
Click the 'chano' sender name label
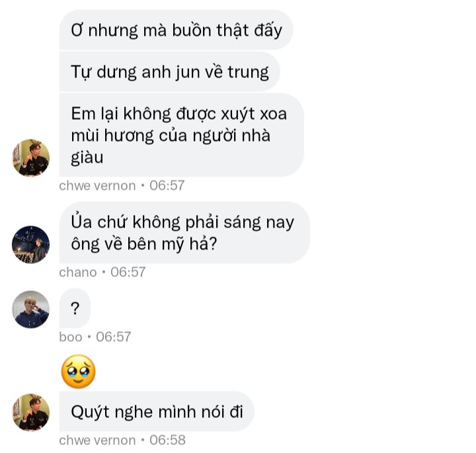[x=78, y=272]
